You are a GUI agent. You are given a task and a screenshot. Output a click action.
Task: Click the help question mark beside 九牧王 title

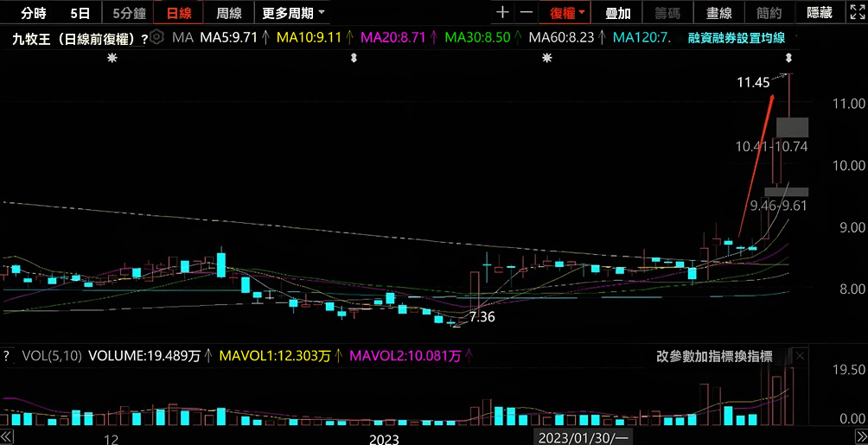[144, 39]
